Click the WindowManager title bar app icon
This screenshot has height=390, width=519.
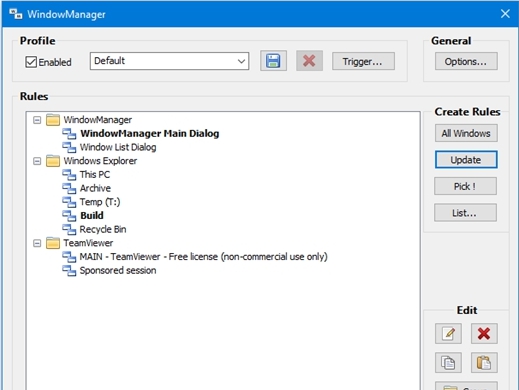16,14
